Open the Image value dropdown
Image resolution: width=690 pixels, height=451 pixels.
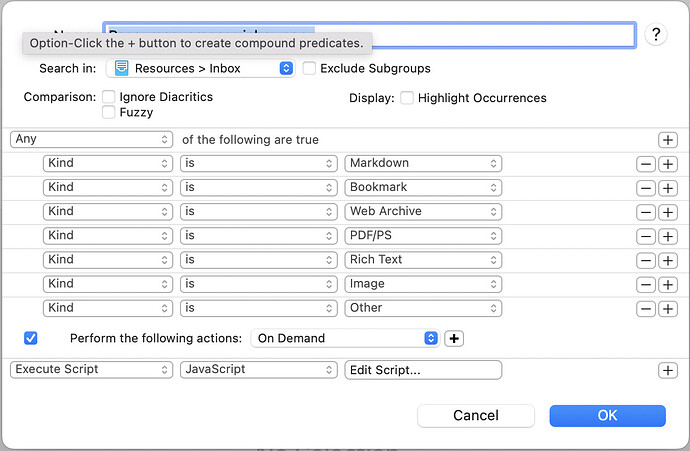[423, 284]
